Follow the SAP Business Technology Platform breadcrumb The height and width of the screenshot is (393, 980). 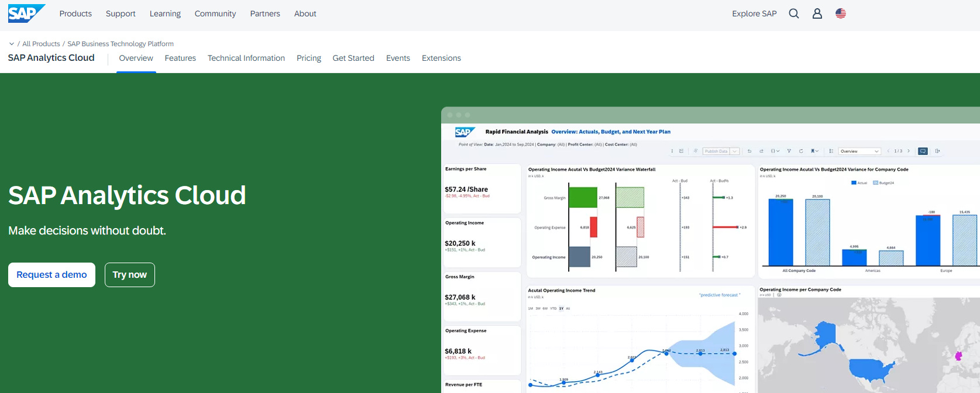(121, 44)
